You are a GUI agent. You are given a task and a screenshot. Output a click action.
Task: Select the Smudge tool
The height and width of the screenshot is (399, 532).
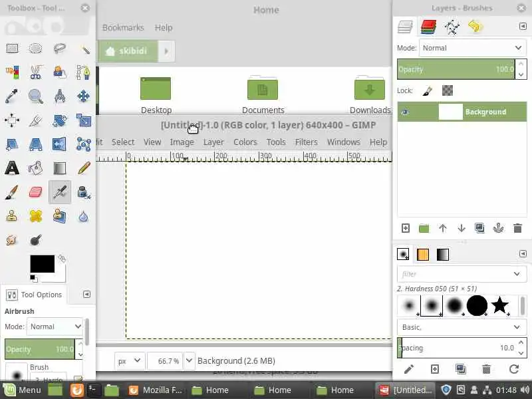click(x=12, y=240)
